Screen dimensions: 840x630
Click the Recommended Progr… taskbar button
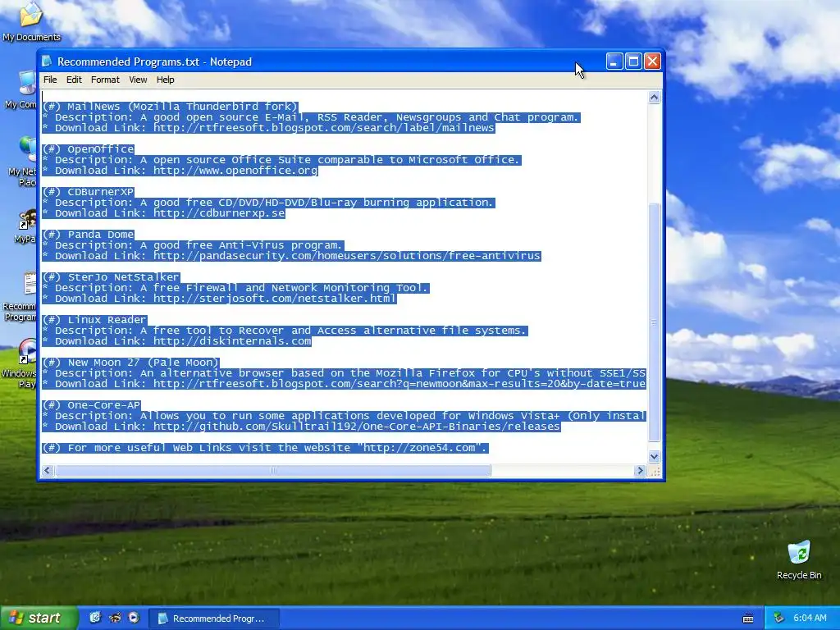click(213, 619)
